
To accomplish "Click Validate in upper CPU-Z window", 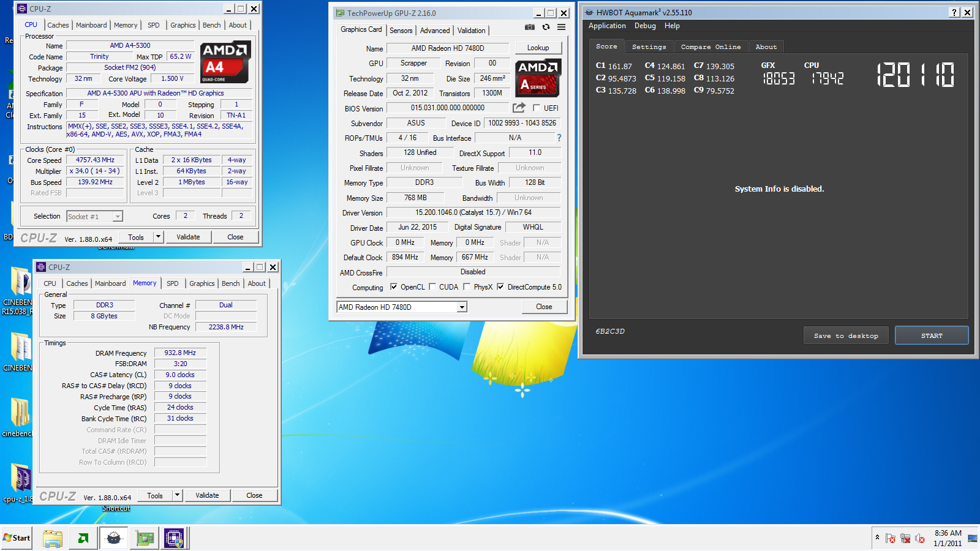I will (188, 237).
